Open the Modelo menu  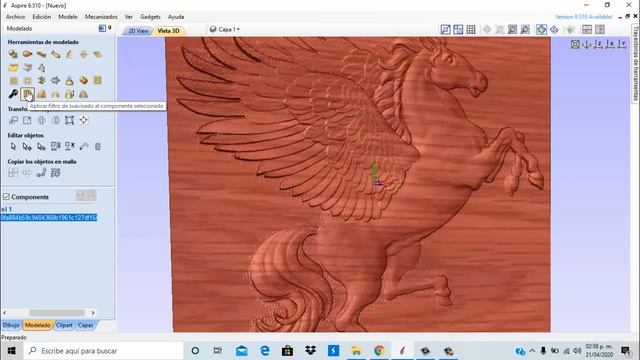68,17
